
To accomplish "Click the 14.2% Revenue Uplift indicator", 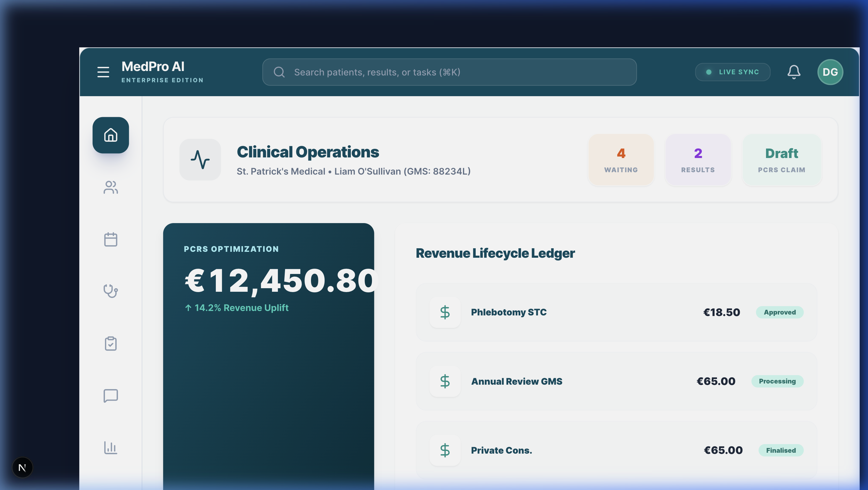I will pos(236,307).
